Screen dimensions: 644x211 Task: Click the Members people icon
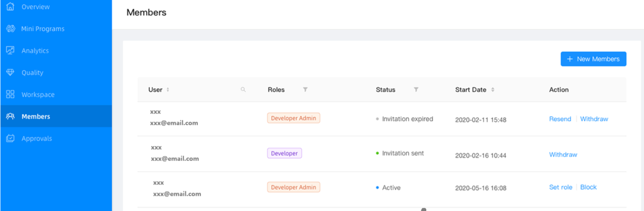tap(11, 117)
